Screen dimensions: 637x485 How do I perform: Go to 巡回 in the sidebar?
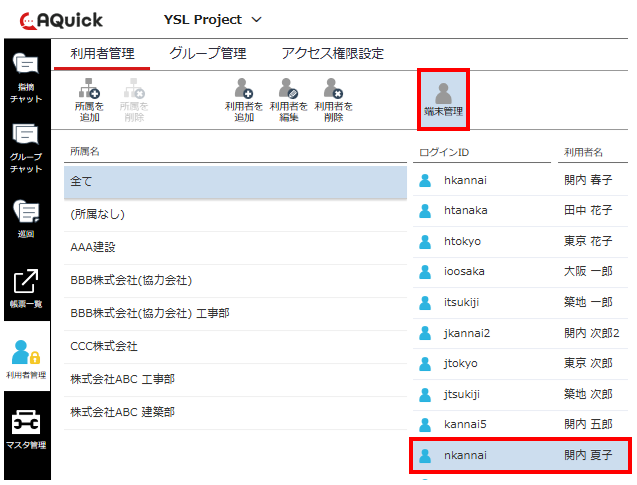[x=25, y=218]
